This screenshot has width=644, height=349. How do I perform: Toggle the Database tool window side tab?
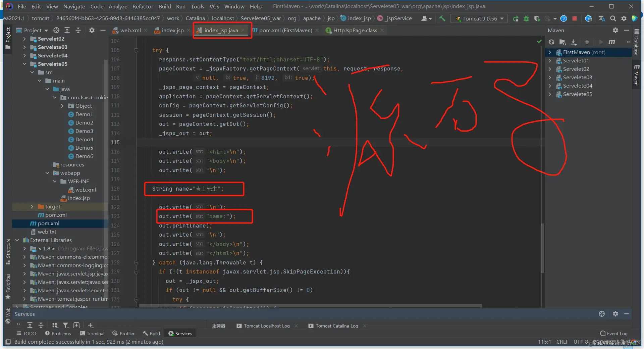click(x=636, y=42)
